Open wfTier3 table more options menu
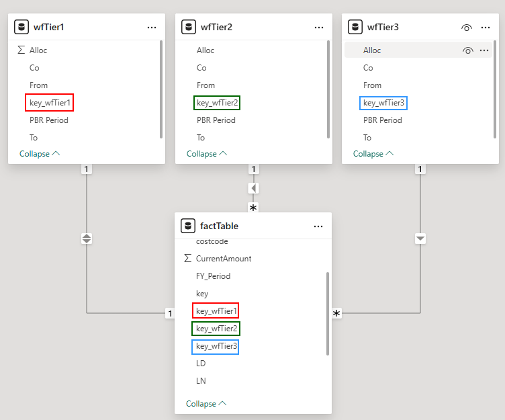Image resolution: width=505 pixels, height=420 pixels. coord(486,28)
